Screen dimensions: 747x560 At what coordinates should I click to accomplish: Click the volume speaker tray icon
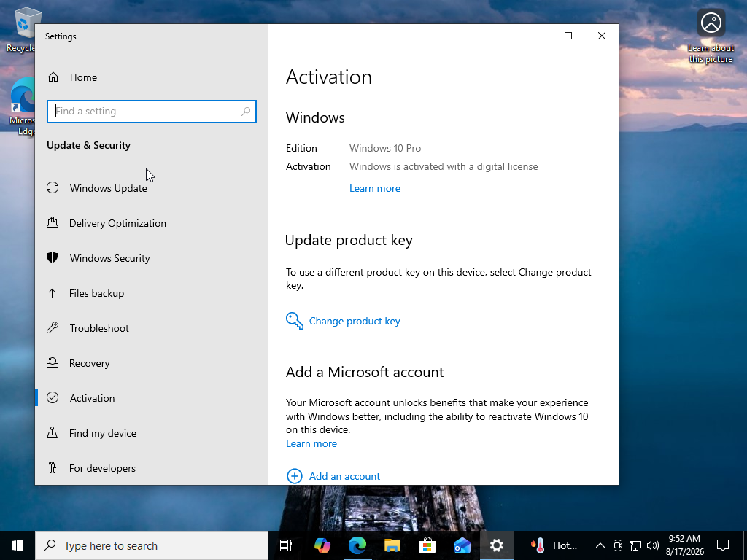(653, 545)
